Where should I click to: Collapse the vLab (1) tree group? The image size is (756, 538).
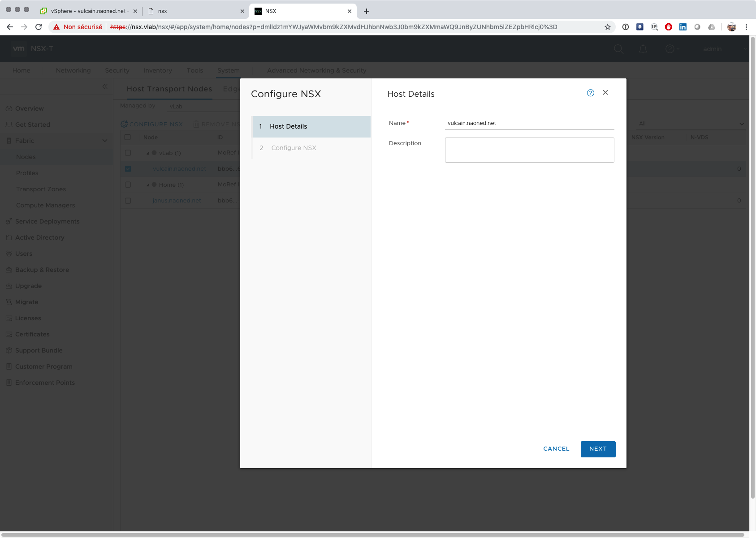(148, 153)
